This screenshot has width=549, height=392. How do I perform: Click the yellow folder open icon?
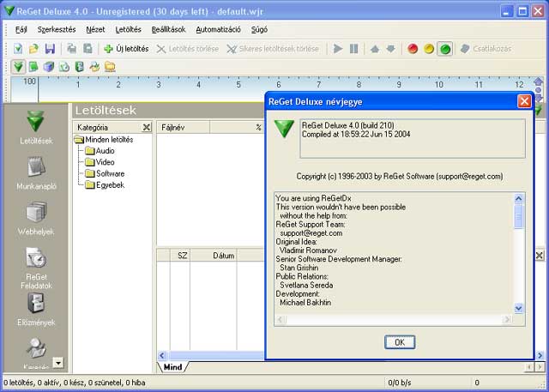pos(33,49)
